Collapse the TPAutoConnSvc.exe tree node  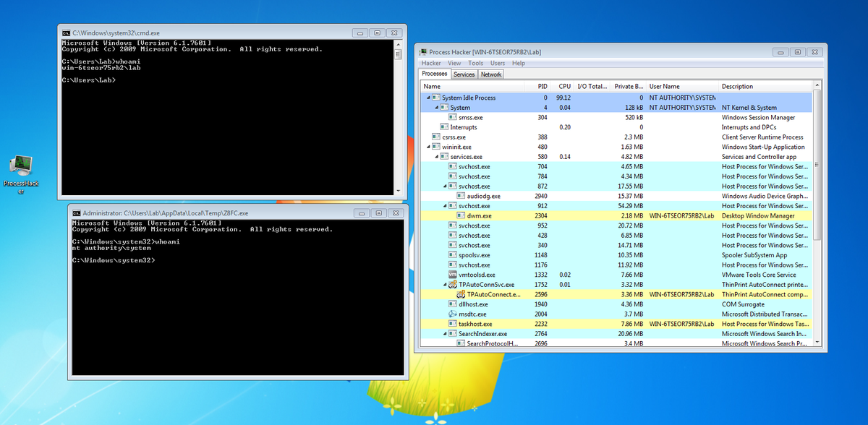click(445, 285)
